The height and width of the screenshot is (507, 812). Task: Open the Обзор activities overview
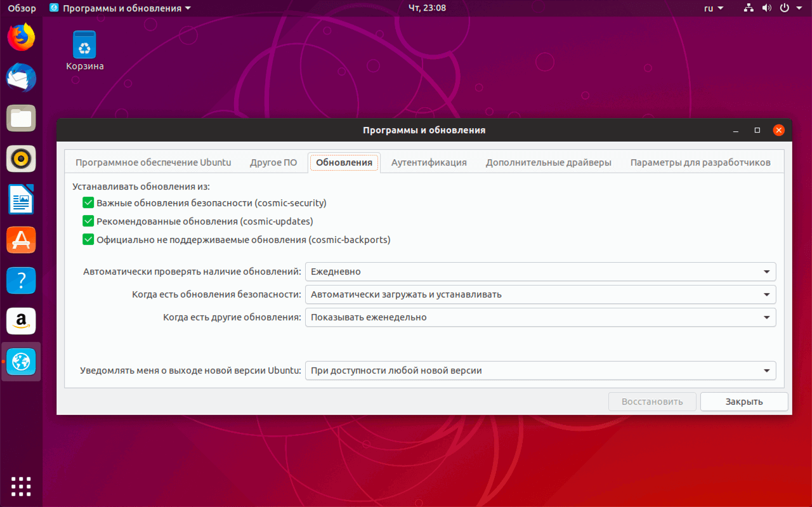pos(22,8)
